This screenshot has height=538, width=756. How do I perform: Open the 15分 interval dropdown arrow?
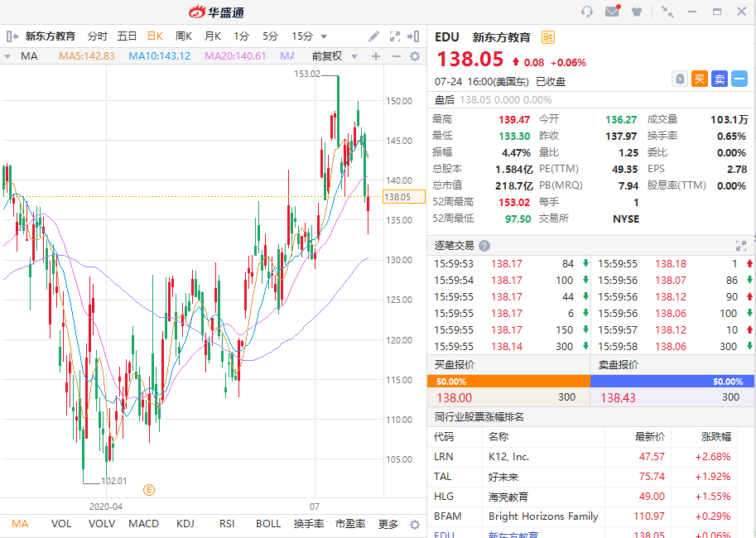click(x=324, y=36)
